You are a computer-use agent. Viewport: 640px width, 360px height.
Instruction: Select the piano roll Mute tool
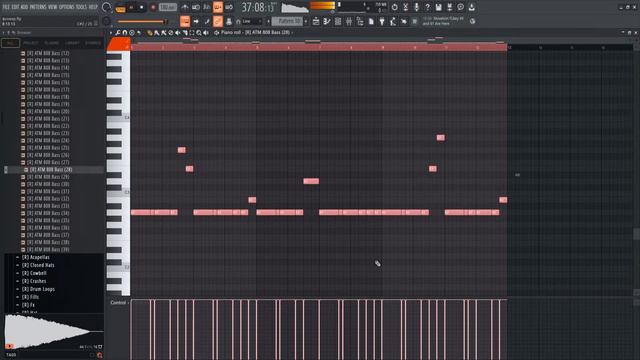pyautogui.click(x=178, y=33)
